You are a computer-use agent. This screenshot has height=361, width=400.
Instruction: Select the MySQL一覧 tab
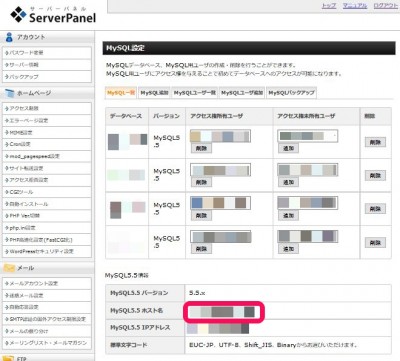121,93
